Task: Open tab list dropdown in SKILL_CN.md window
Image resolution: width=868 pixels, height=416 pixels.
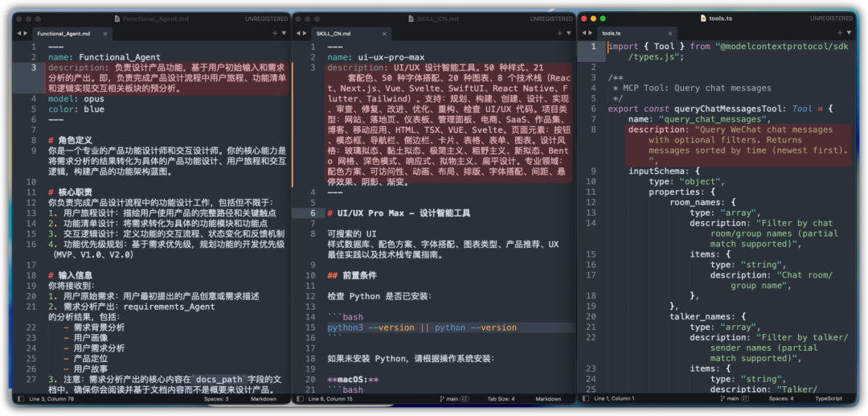Action: (x=568, y=33)
